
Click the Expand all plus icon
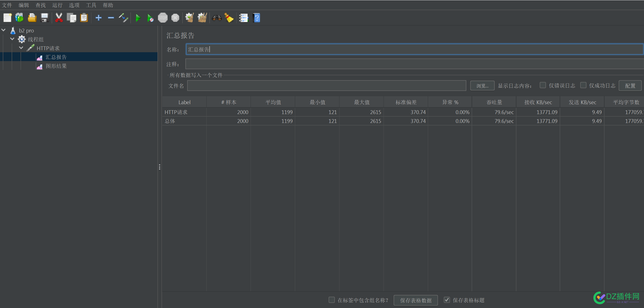[98, 18]
